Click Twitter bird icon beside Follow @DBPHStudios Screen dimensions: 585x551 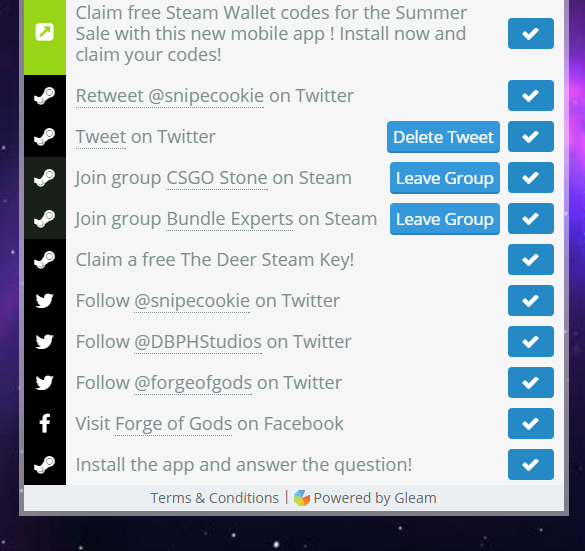coord(44,342)
